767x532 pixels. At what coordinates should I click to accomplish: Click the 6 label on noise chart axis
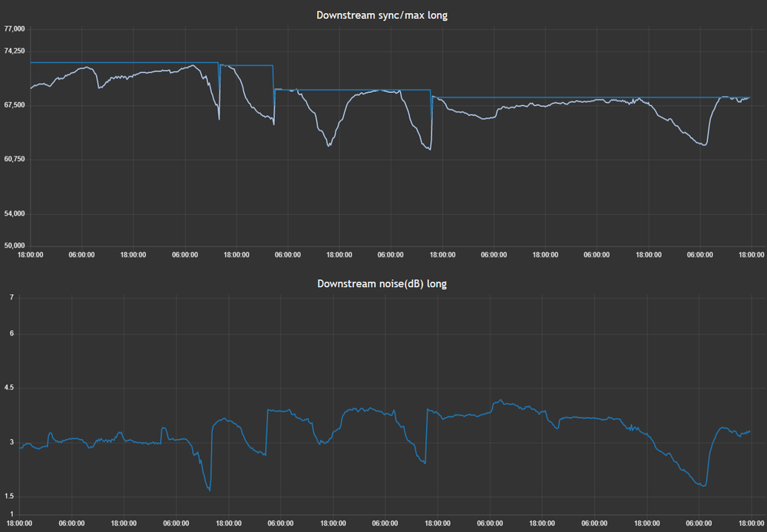click(x=12, y=334)
